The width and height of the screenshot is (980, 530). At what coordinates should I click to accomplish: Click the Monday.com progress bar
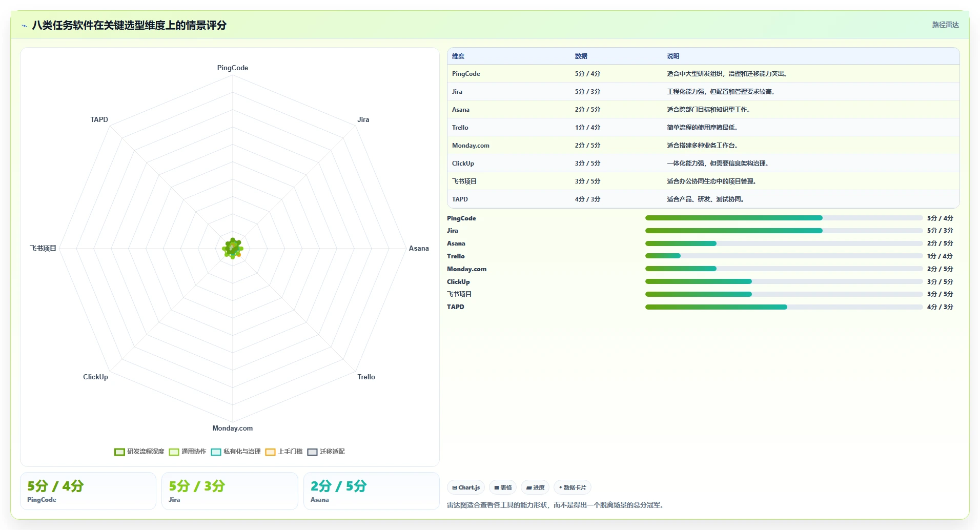pos(784,269)
